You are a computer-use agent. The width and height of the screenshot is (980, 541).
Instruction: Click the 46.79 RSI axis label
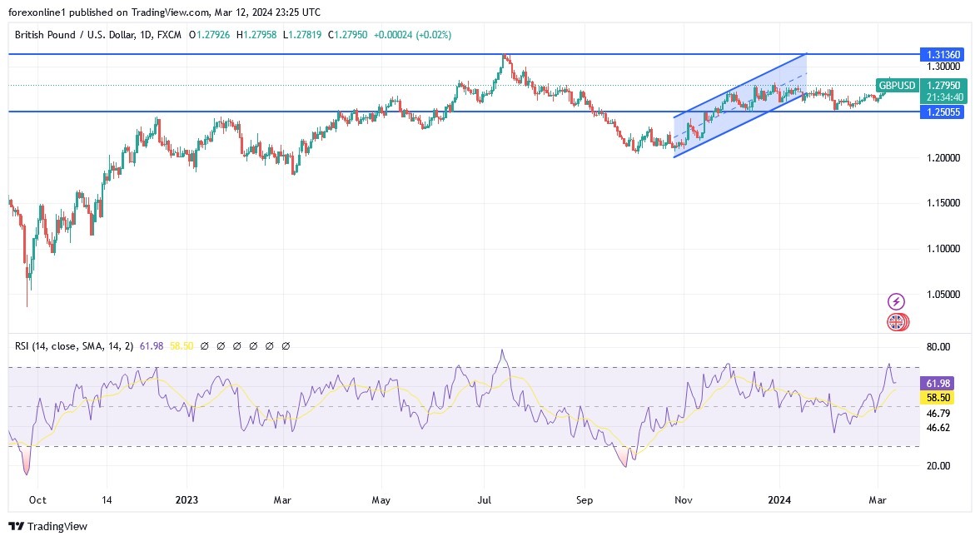point(938,414)
